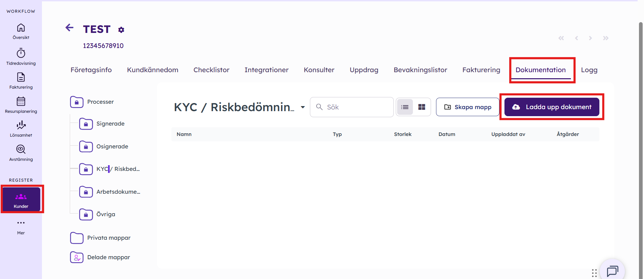This screenshot has width=644, height=279.
Task: Open TEST customer settings gear
Action: pyautogui.click(x=121, y=30)
